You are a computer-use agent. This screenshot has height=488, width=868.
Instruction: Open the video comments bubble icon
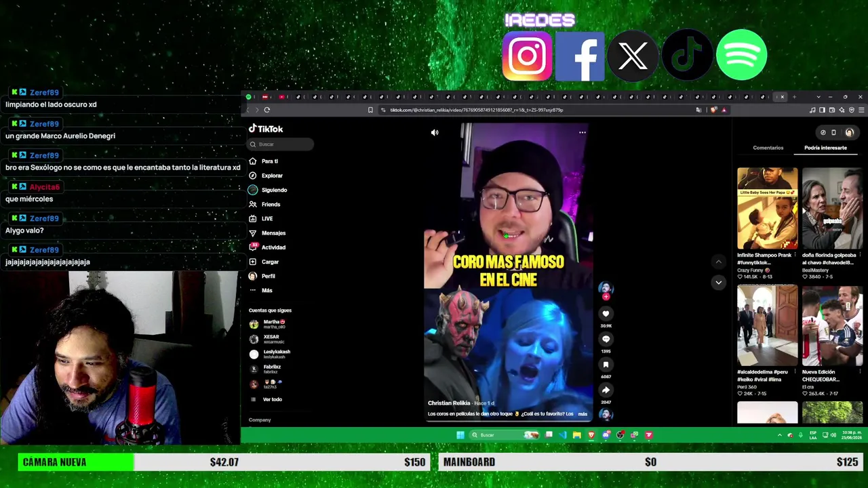pyautogui.click(x=606, y=339)
